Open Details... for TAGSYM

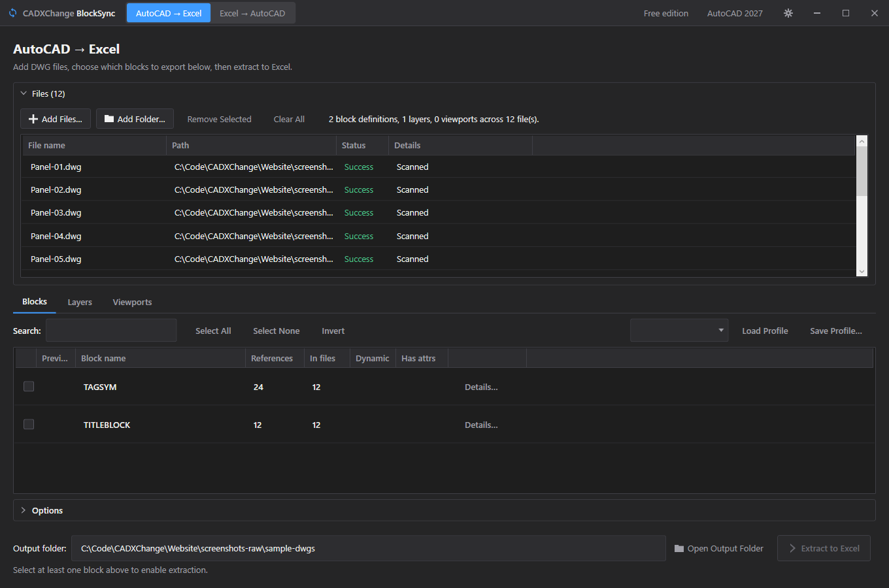coord(481,387)
